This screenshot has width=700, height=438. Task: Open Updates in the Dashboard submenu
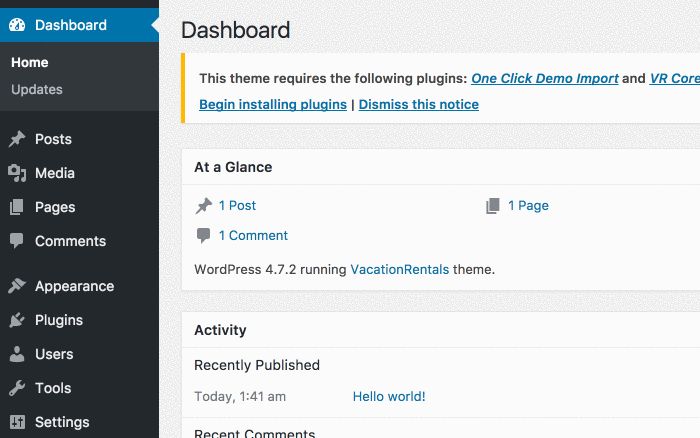[x=37, y=90]
